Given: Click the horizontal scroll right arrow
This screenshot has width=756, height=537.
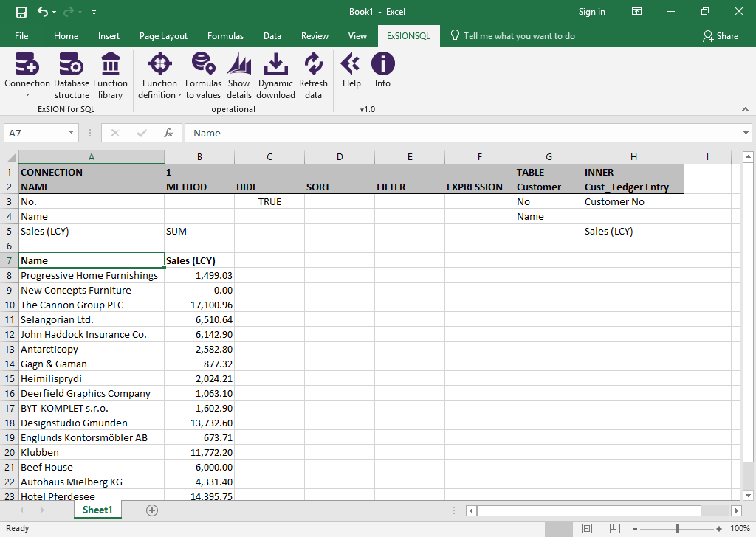Looking at the screenshot, I should [x=736, y=510].
